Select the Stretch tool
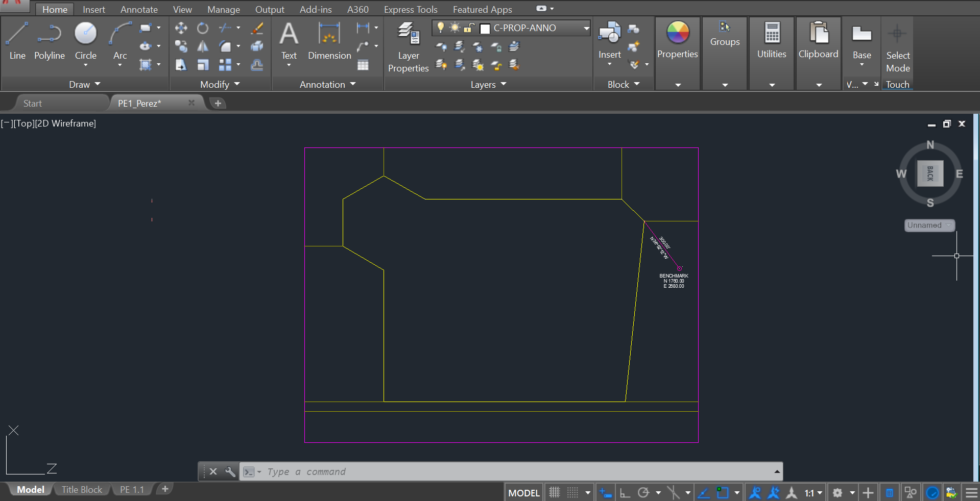 (181, 65)
